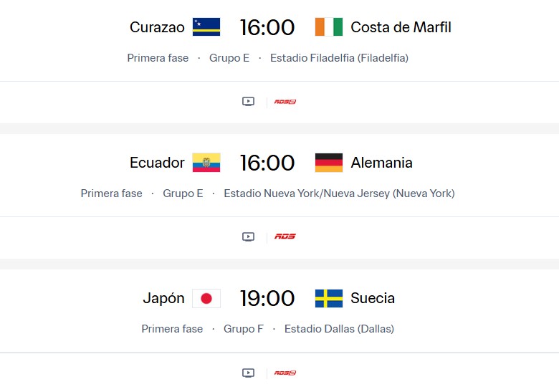This screenshot has width=559, height=392.
Task: Click the Japón flag icon
Action: 206,298
